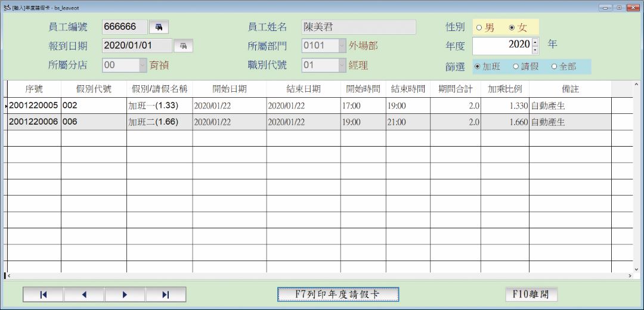
Task: Select the 全部 filter radio button
Action: tap(554, 67)
